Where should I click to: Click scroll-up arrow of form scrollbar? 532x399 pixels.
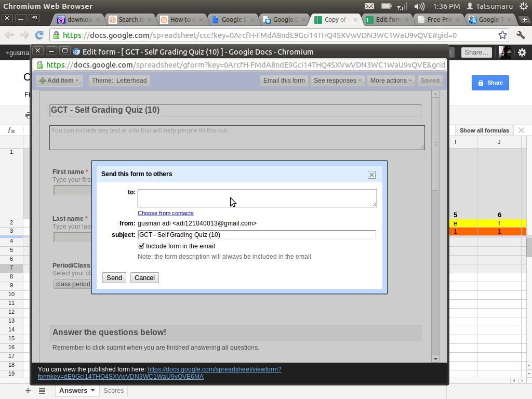pos(436,95)
